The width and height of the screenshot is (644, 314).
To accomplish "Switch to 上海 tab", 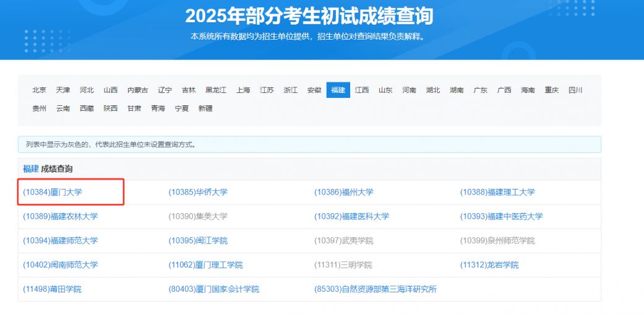I will [x=243, y=90].
